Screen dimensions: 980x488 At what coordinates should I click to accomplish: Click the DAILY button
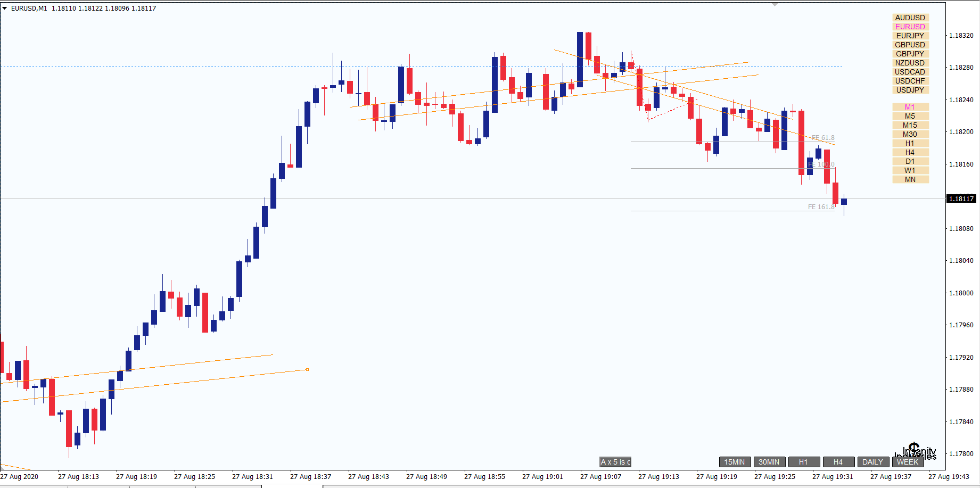873,462
